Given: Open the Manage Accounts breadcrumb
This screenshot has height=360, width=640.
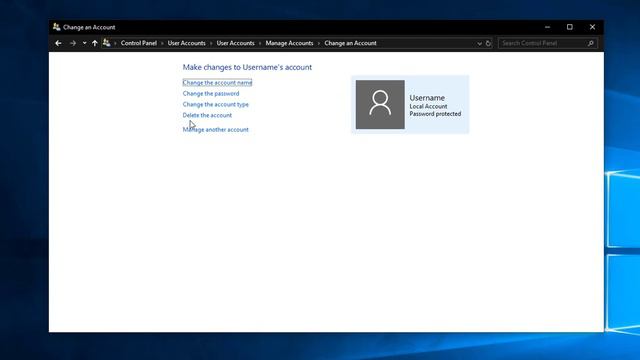Looking at the screenshot, I should pos(289,43).
